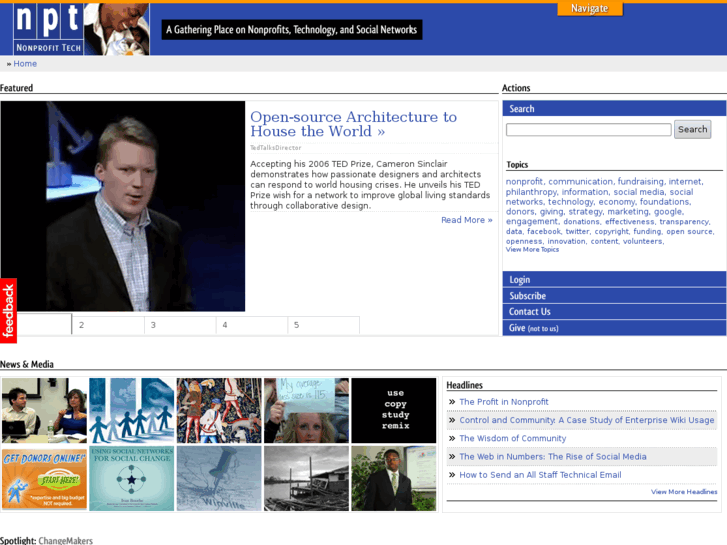Open the Get Donors Online thumbnail

pos(43,478)
